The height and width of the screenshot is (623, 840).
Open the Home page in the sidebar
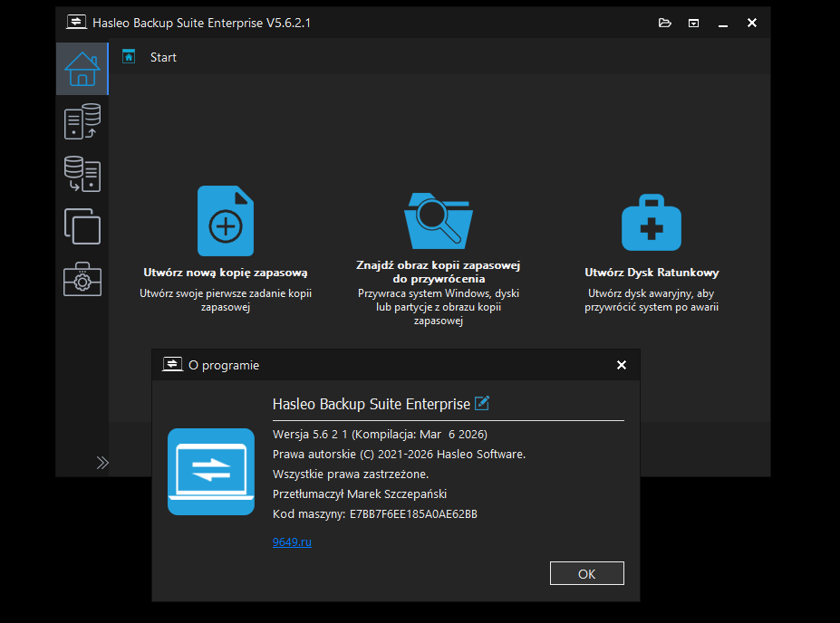(82, 69)
